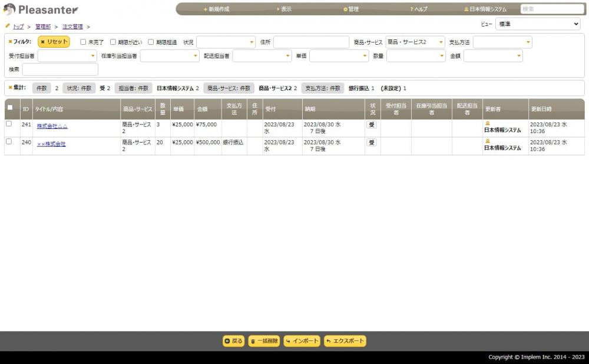Expand the ビュー dropdown showing 標準
Screen dimensions: 589x364
point(537,24)
